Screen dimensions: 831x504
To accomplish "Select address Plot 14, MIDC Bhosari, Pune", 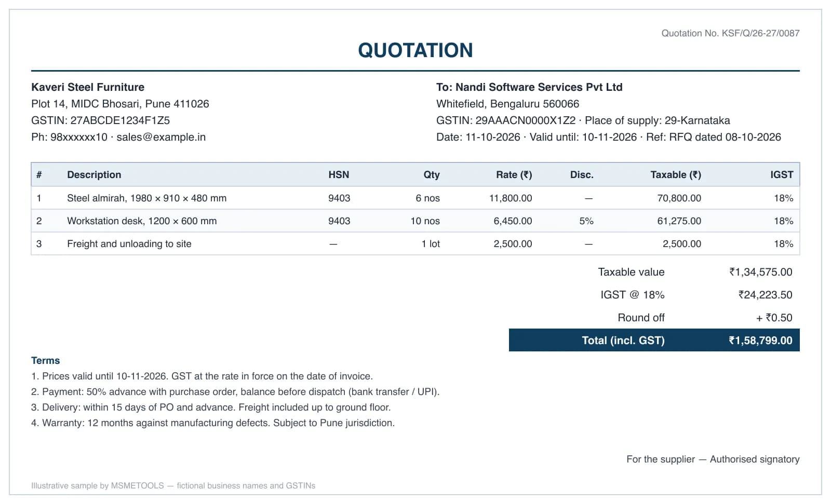I will (x=120, y=104).
